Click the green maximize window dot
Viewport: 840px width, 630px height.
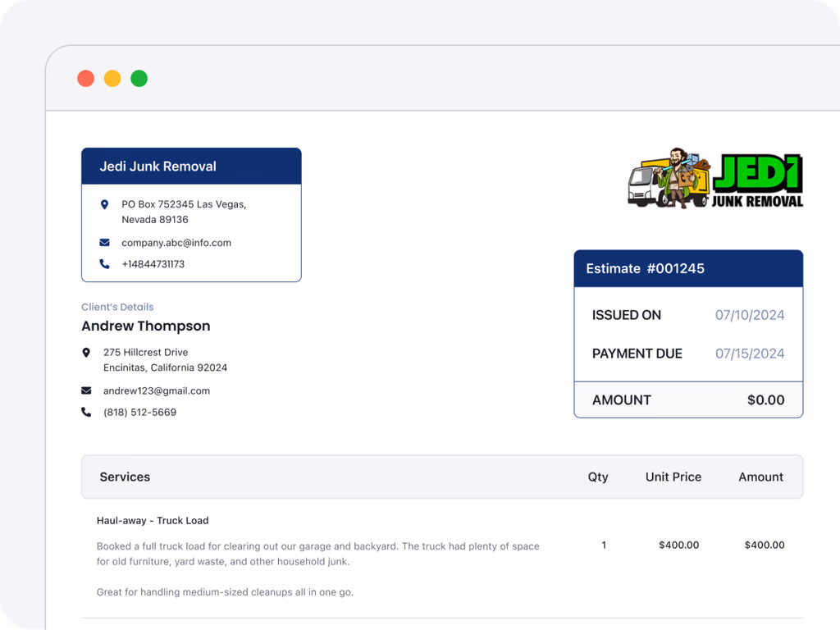coord(139,79)
